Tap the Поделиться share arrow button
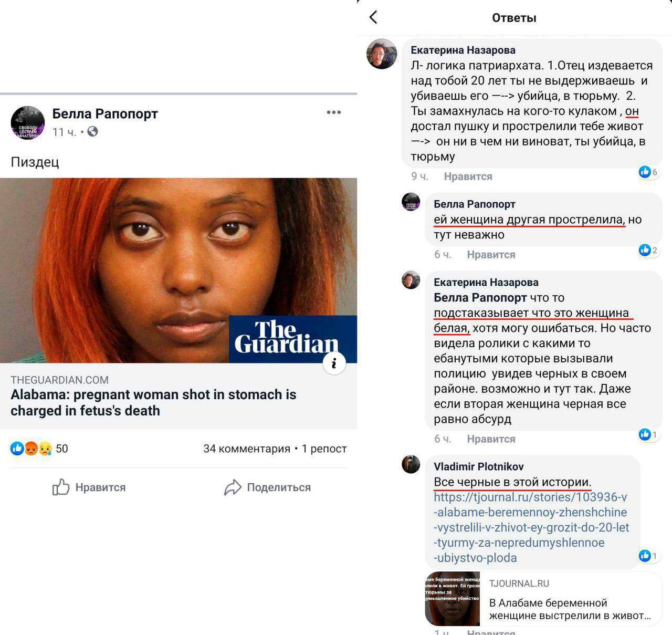The image size is (672, 635). click(x=267, y=487)
